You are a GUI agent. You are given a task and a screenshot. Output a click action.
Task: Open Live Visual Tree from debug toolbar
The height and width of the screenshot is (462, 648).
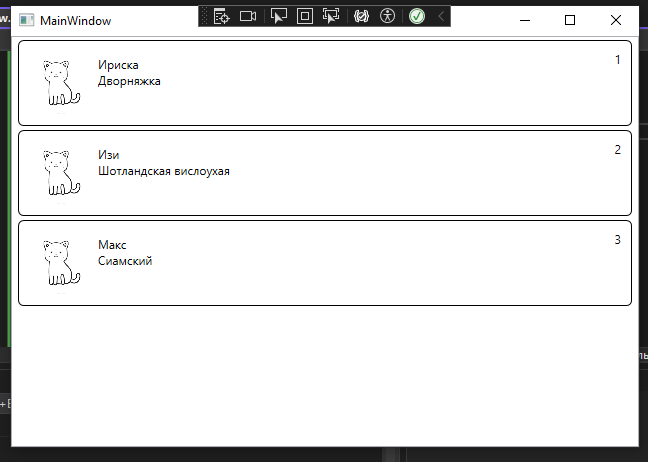tap(222, 16)
